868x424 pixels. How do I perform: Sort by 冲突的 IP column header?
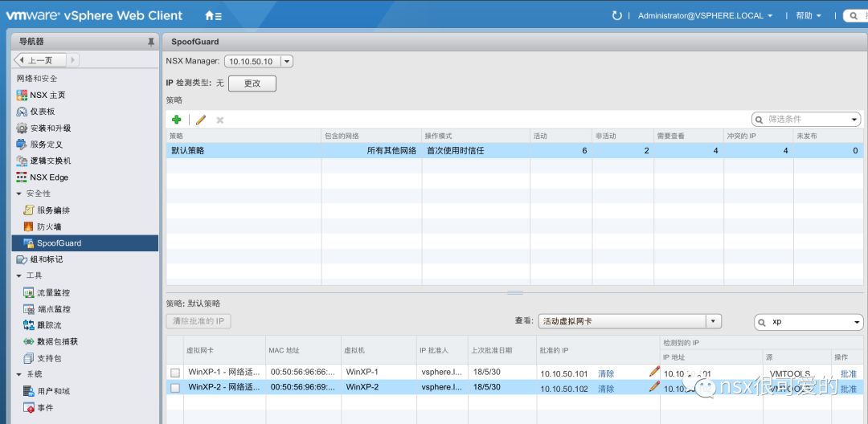point(758,136)
